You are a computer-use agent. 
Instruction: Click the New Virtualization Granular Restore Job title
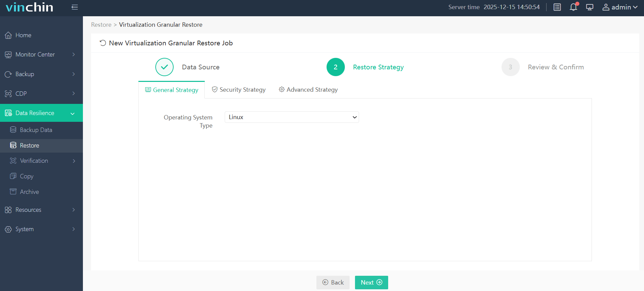171,43
